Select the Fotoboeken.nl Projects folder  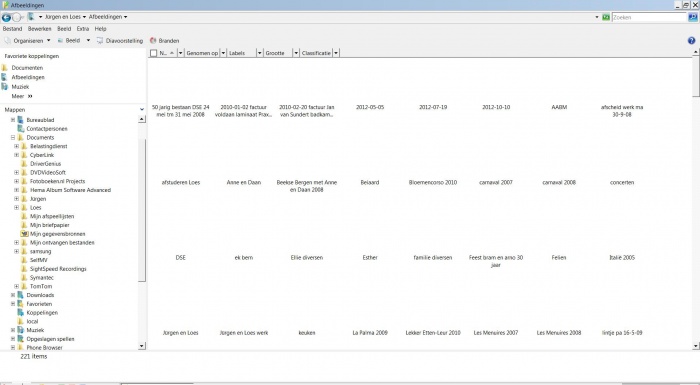click(x=57, y=181)
